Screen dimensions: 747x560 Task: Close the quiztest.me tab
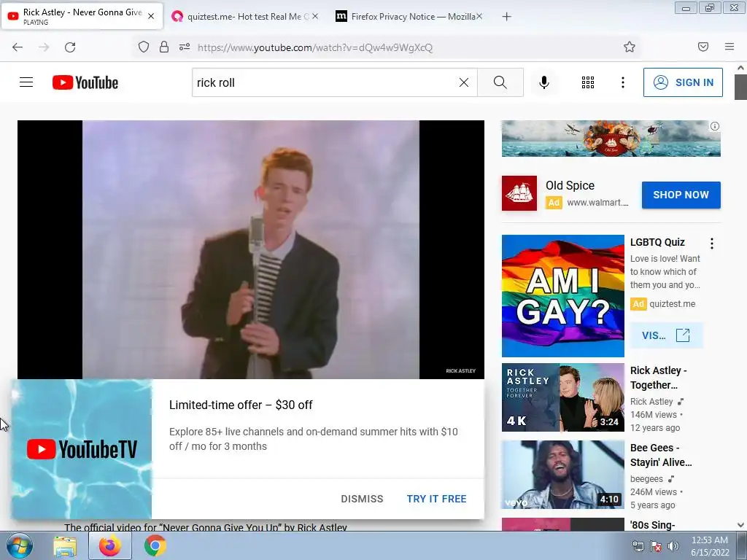pos(315,16)
